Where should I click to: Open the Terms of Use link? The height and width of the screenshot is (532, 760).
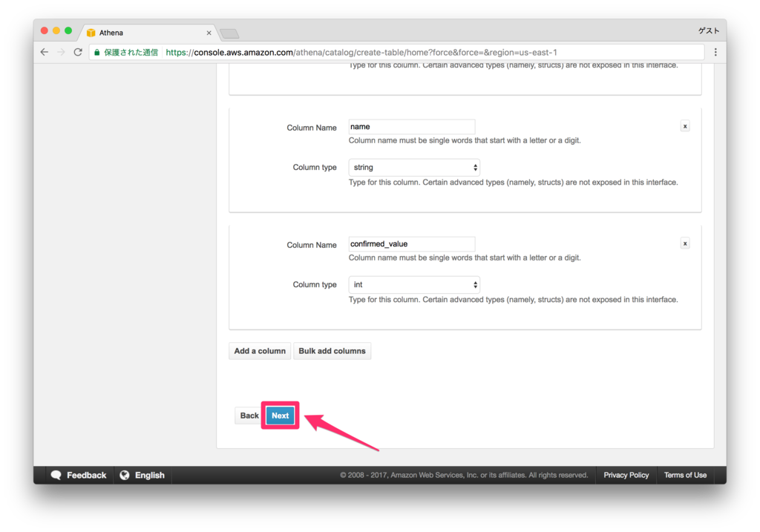(x=685, y=476)
